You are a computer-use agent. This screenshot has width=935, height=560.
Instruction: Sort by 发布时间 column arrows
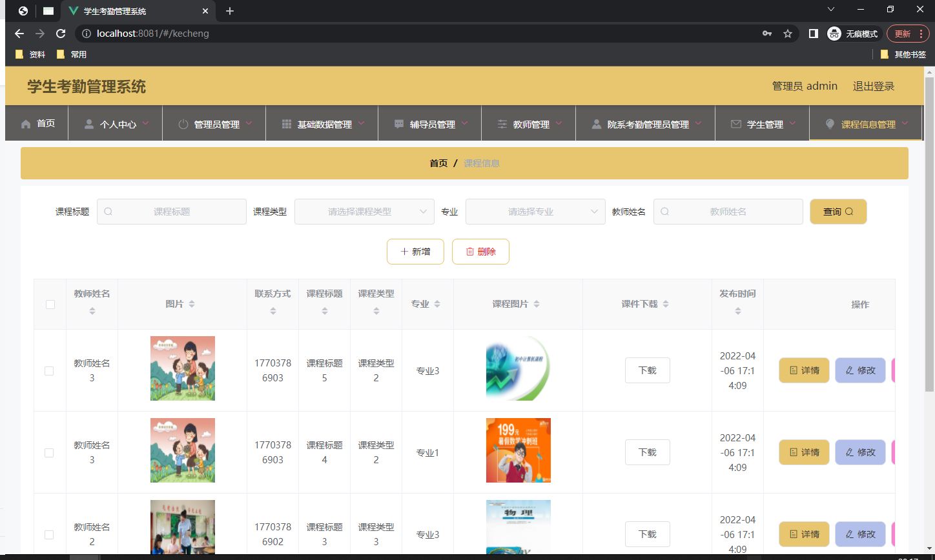click(x=738, y=311)
